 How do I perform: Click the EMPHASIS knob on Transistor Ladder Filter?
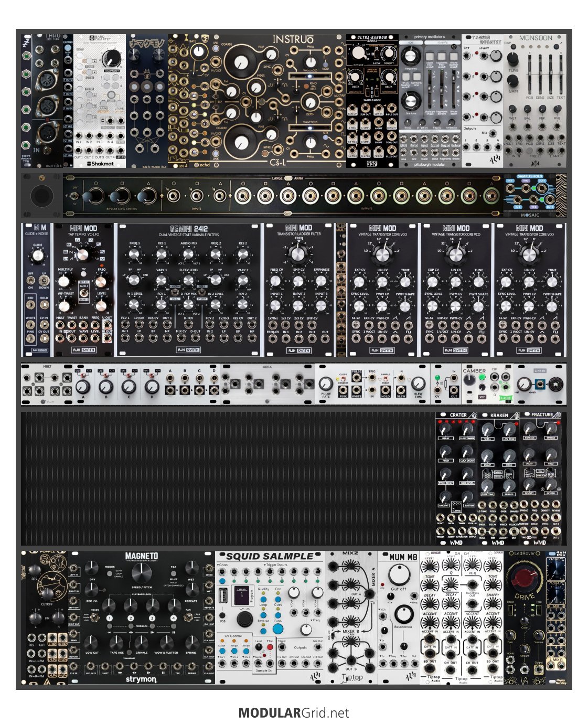(x=322, y=282)
